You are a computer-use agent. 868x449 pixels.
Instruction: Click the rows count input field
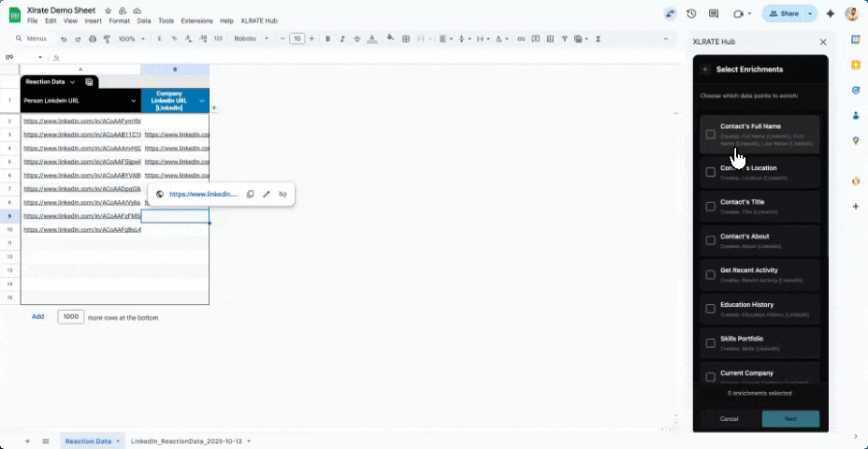tap(71, 317)
